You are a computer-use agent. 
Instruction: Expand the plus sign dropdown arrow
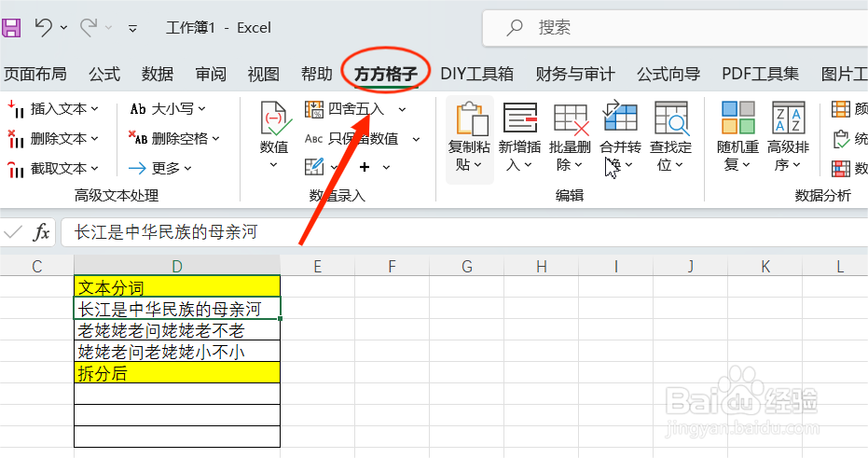[x=386, y=167]
